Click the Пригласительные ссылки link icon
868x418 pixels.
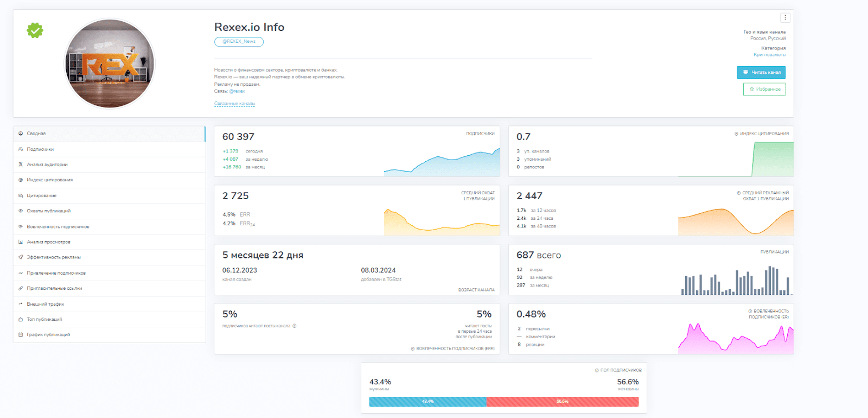[x=21, y=288]
